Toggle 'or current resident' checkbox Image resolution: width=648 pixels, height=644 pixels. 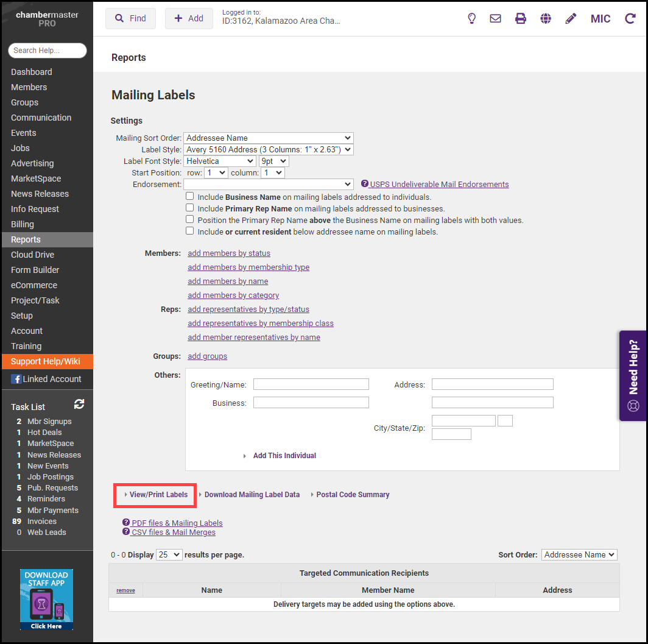pyautogui.click(x=190, y=231)
